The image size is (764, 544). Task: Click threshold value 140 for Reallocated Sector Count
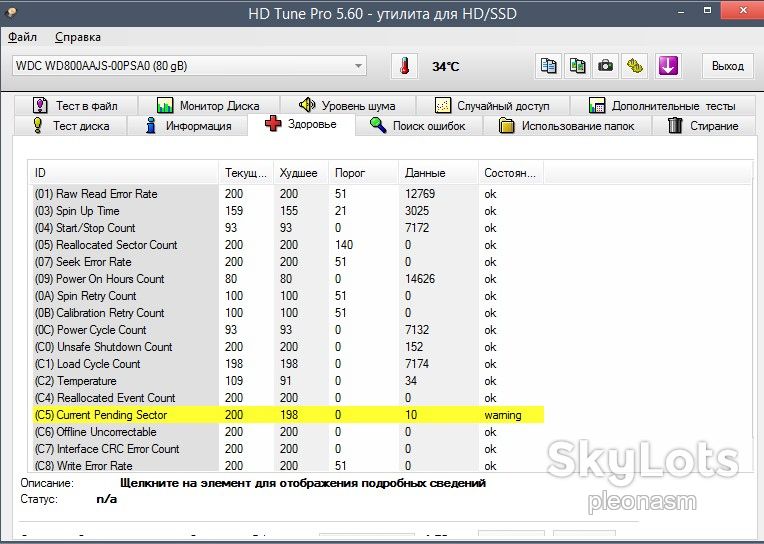coord(344,245)
